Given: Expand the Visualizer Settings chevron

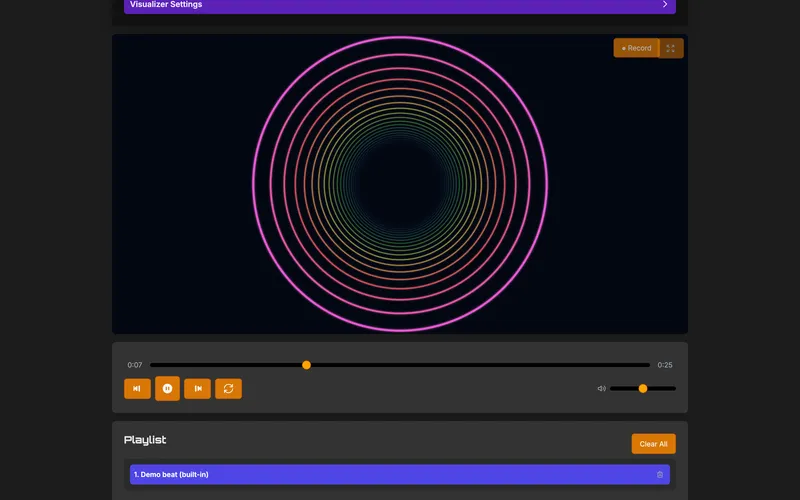Looking at the screenshot, I should point(664,4).
